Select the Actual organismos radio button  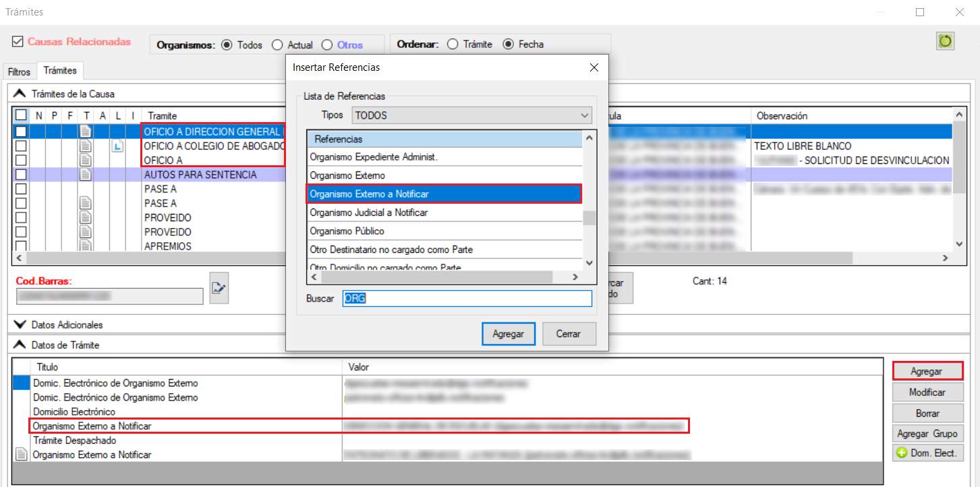tap(277, 45)
